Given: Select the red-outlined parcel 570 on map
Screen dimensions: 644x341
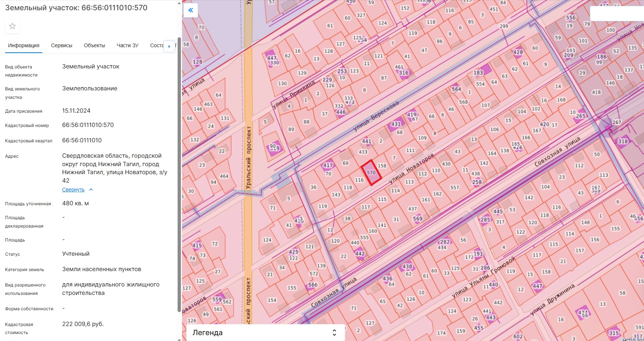Looking at the screenshot, I should point(371,173).
